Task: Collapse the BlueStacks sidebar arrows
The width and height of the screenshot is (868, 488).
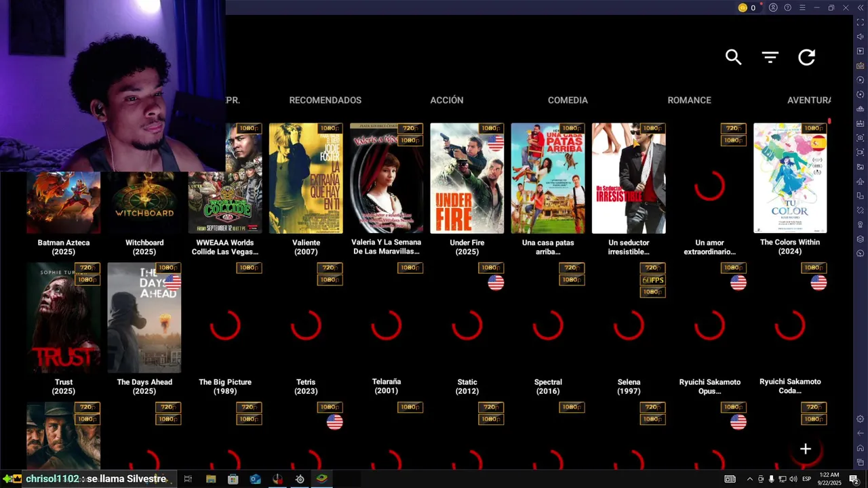Action: coord(861,7)
